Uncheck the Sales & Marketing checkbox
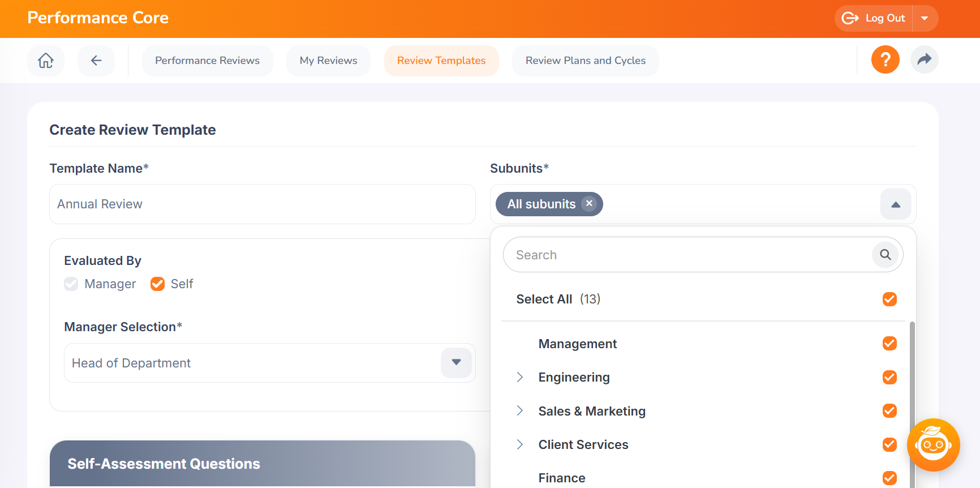980x488 pixels. coord(889,411)
